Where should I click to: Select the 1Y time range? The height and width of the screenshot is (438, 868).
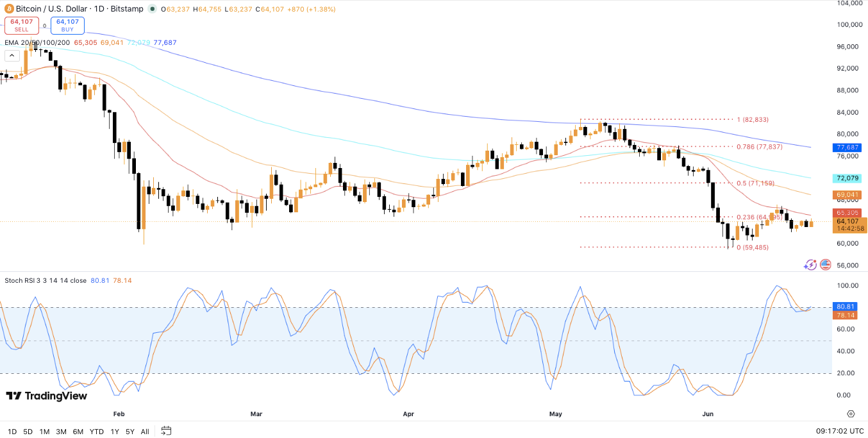tap(115, 432)
